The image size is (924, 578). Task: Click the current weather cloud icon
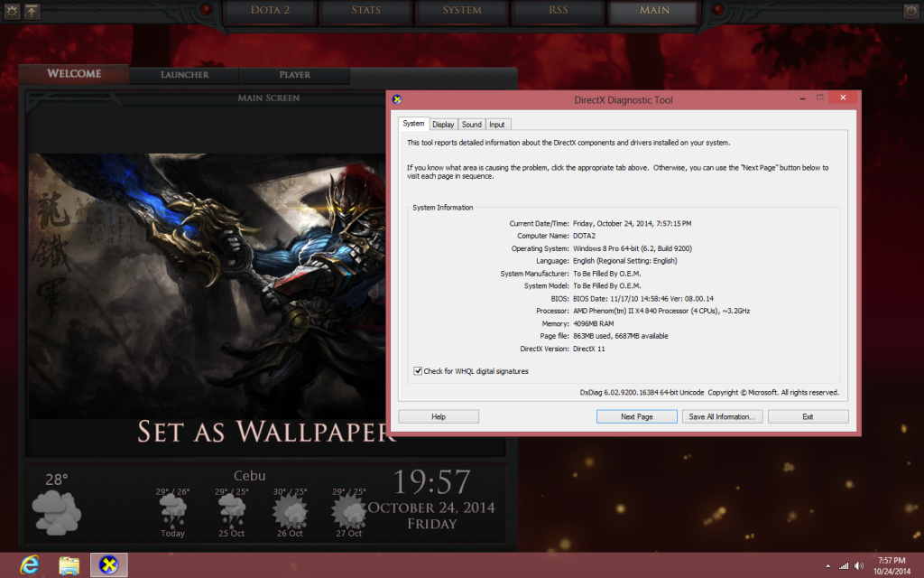58,511
